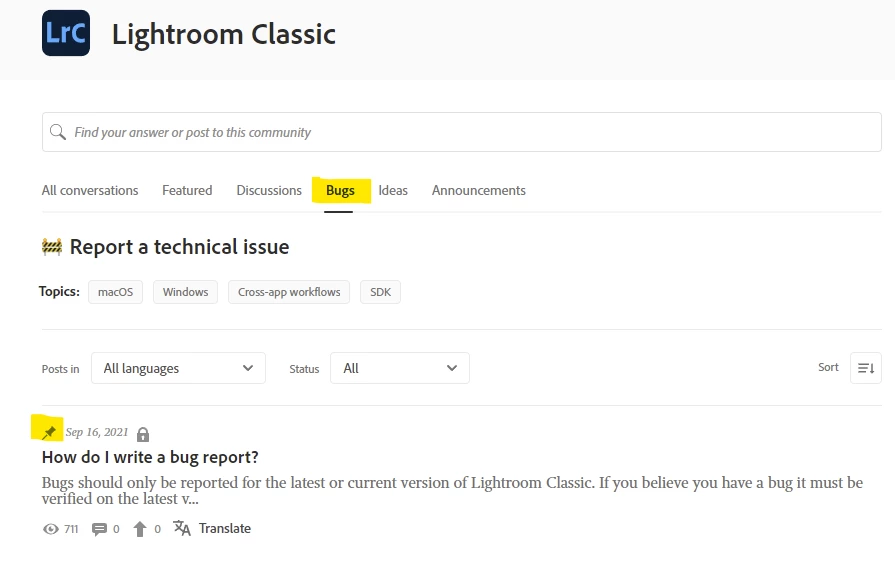
Task: Open the Discussions tab
Action: tap(269, 190)
